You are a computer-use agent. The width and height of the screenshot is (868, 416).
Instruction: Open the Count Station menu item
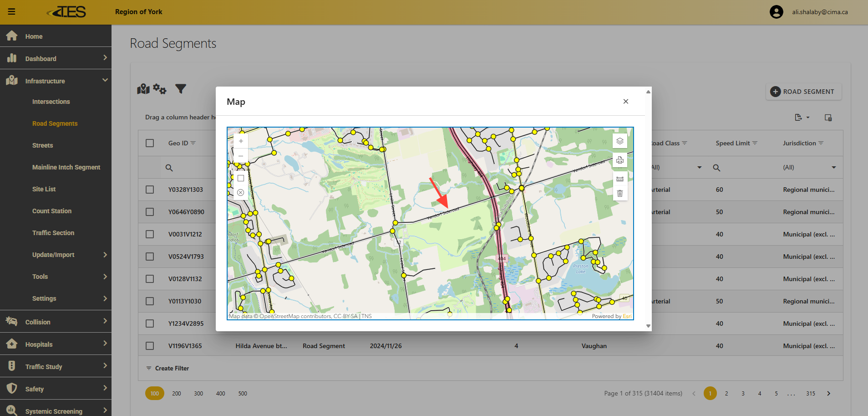52,211
